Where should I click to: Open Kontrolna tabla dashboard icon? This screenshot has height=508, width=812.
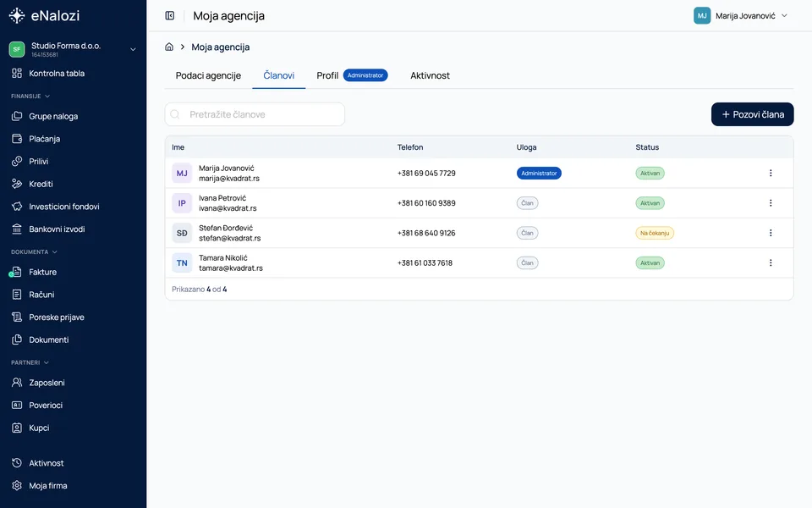[x=17, y=73]
